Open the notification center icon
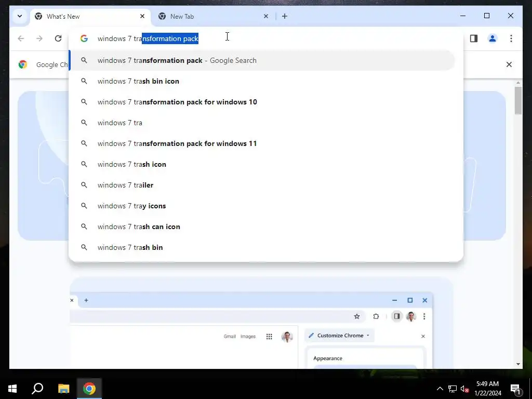This screenshot has width=532, height=399. [515, 389]
